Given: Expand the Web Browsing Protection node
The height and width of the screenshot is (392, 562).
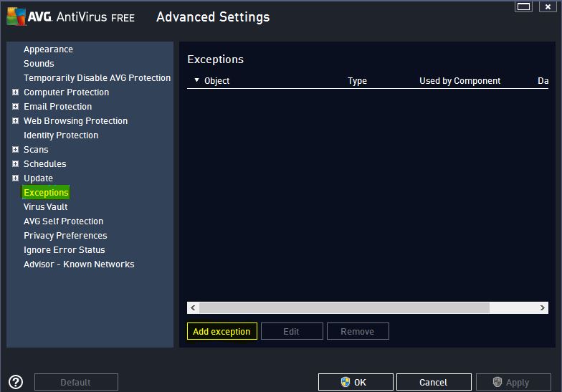Looking at the screenshot, I should click(15, 120).
